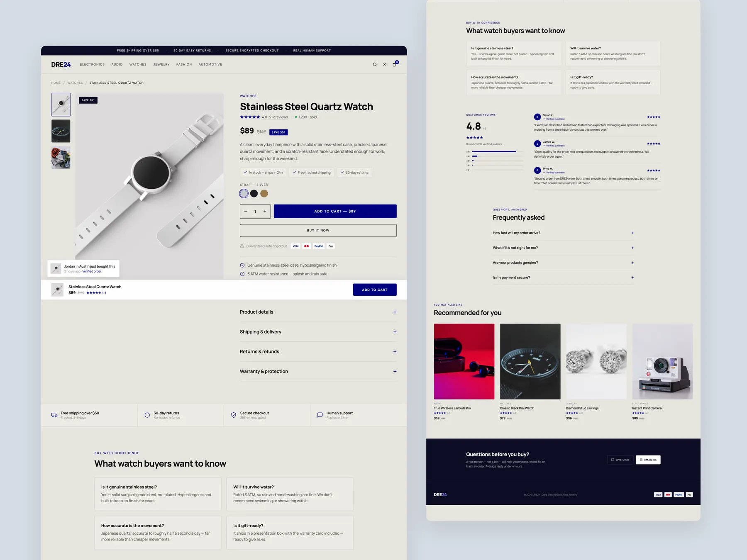
Task: Click Add to Cart — $89 button
Action: [335, 212]
